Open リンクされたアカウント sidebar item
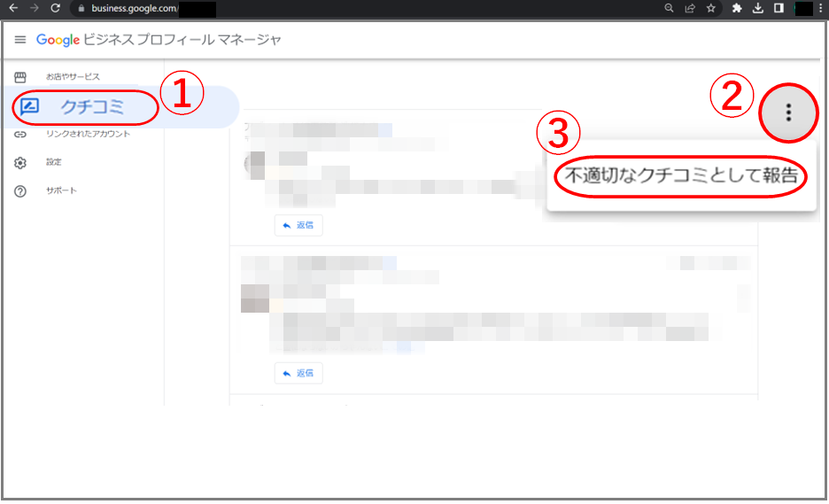The height and width of the screenshot is (504, 829). [x=88, y=134]
